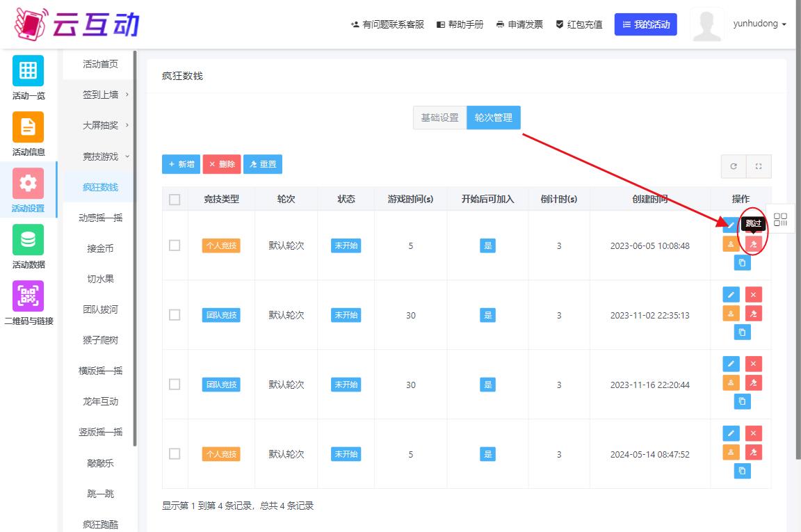Screen dimensions: 801x532
Task: Click the 新增 add button
Action: tap(181, 164)
